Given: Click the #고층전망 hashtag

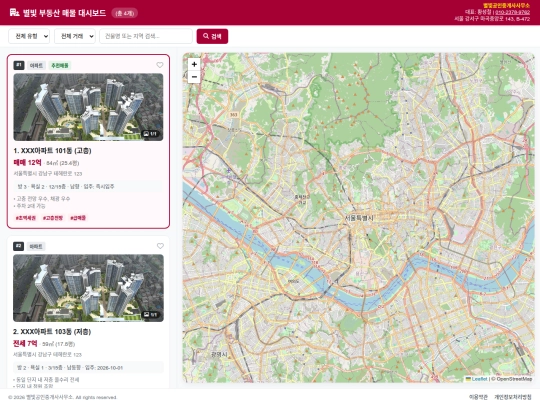Looking at the screenshot, I should (x=53, y=218).
